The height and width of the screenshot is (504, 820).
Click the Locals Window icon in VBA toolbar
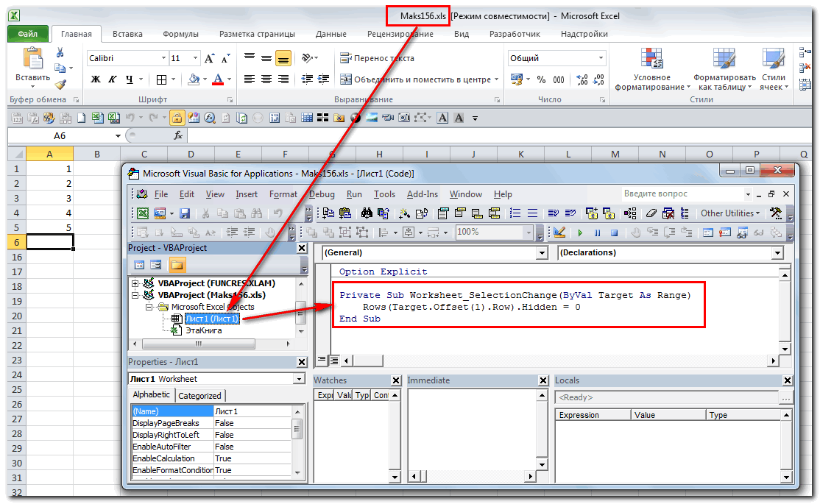[708, 233]
